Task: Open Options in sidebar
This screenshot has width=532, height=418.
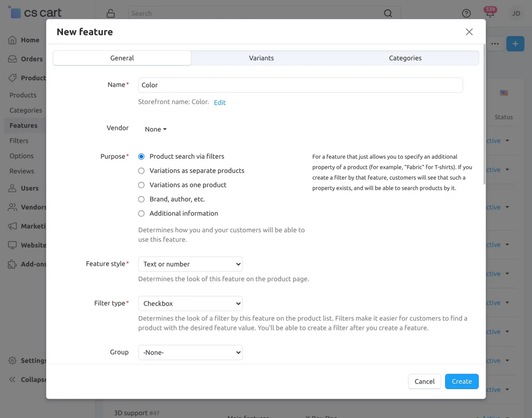Action: pyautogui.click(x=22, y=156)
